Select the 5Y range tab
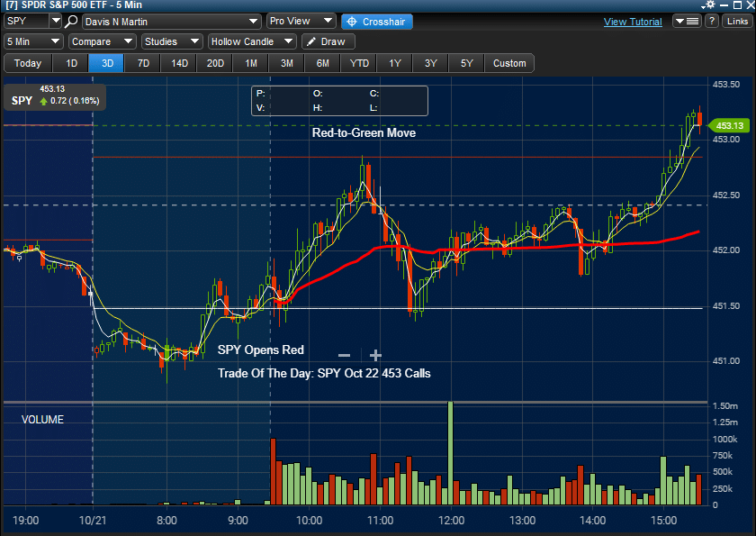756x536 pixels. 466,63
